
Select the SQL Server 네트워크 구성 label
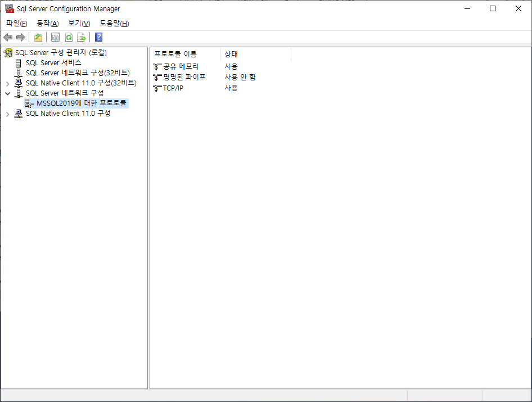[65, 93]
